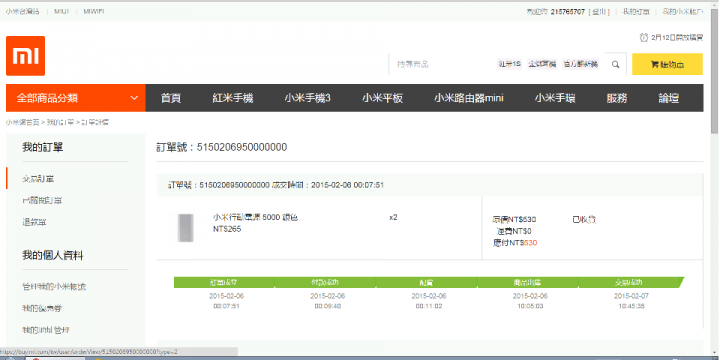The width and height of the screenshot is (720, 360).
Task: Click the 小米行動電源 5000 product name
Action: point(255,218)
